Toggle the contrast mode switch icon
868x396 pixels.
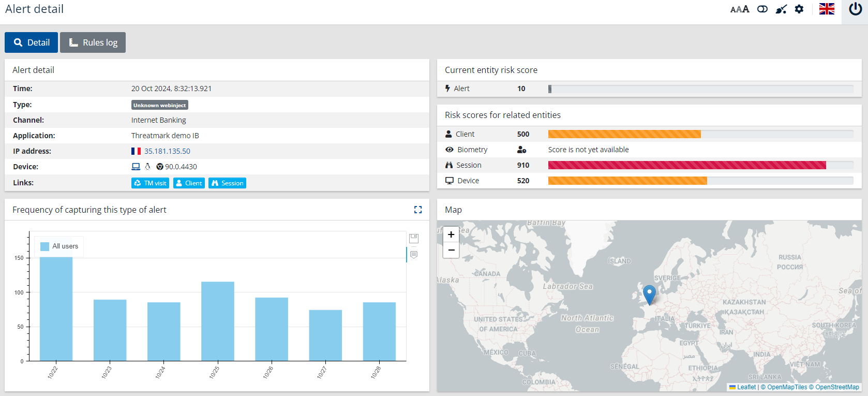[x=762, y=9]
